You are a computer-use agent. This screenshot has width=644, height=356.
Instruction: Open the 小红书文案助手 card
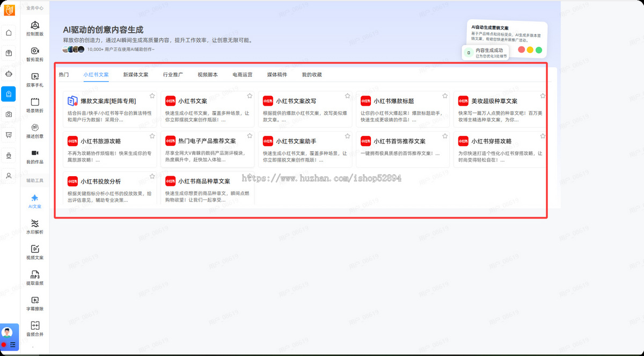click(x=305, y=149)
